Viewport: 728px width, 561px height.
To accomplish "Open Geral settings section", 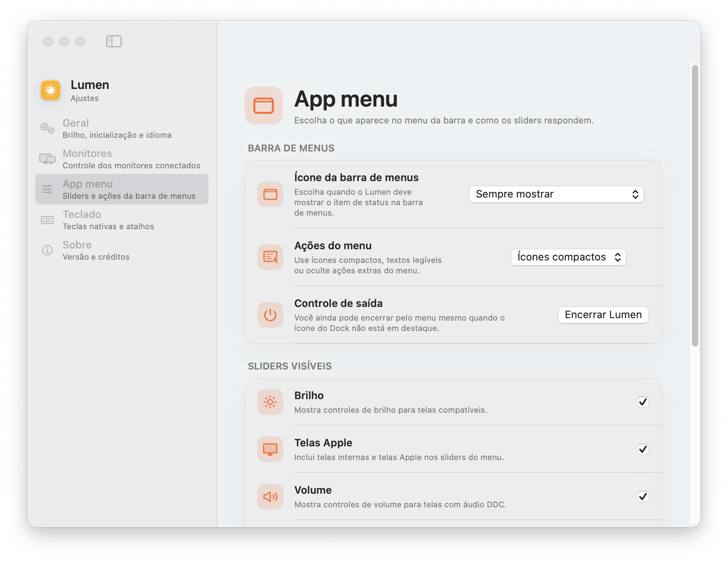I will (x=122, y=128).
